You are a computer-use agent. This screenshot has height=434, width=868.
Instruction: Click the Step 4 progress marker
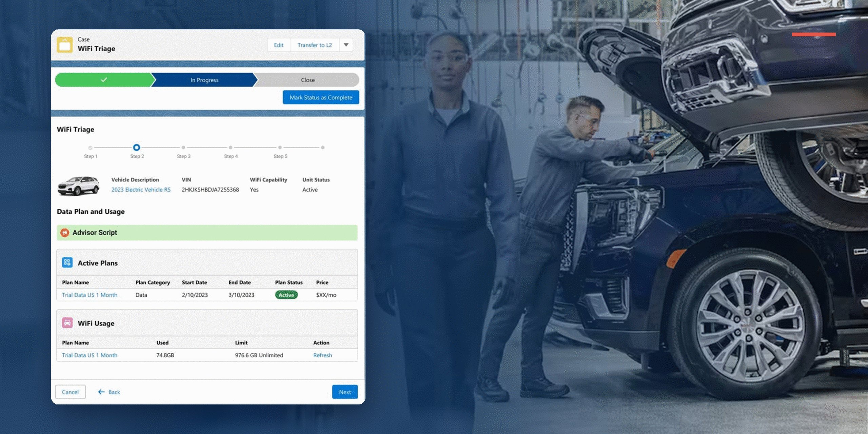(231, 147)
